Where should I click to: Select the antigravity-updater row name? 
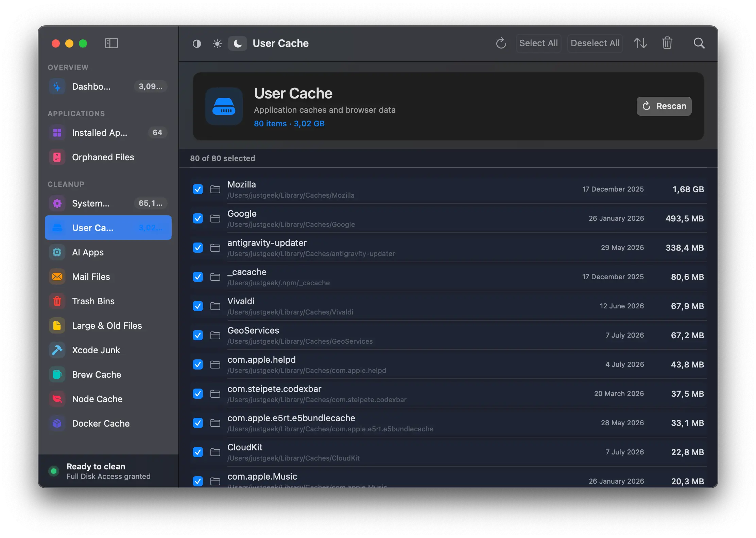(x=267, y=243)
